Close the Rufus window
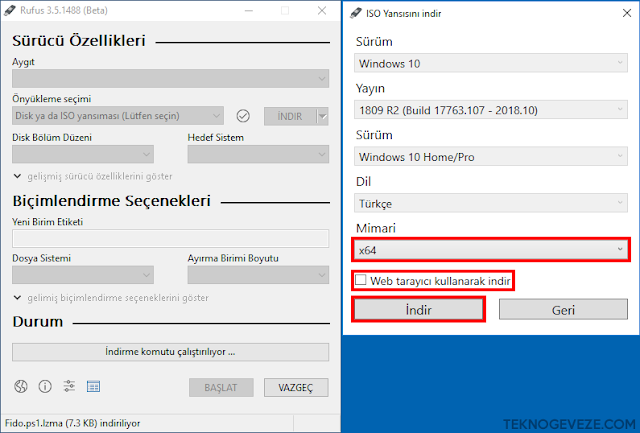The width and height of the screenshot is (640, 433). [322, 11]
